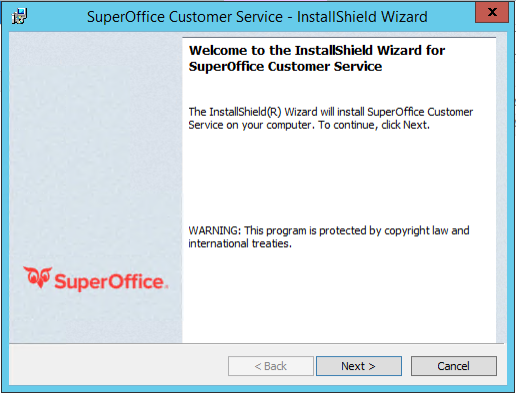Click the phrase Service on your computer
Screen dimensions: 516x393
[250, 125]
